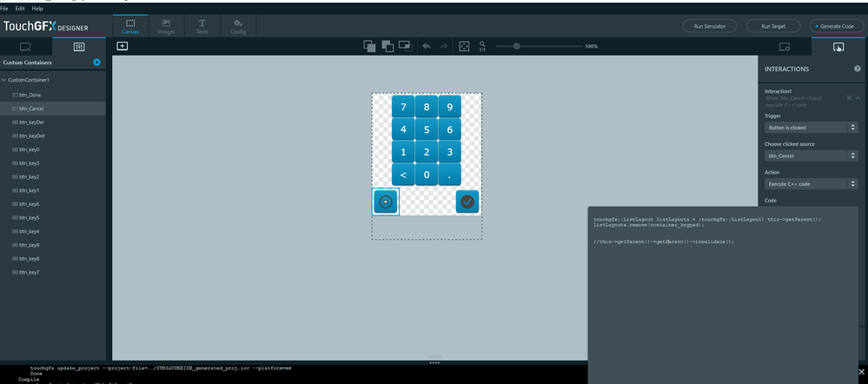The image size is (868, 384).
Task: Select keypad key 5 on canvas
Action: coord(427,129)
